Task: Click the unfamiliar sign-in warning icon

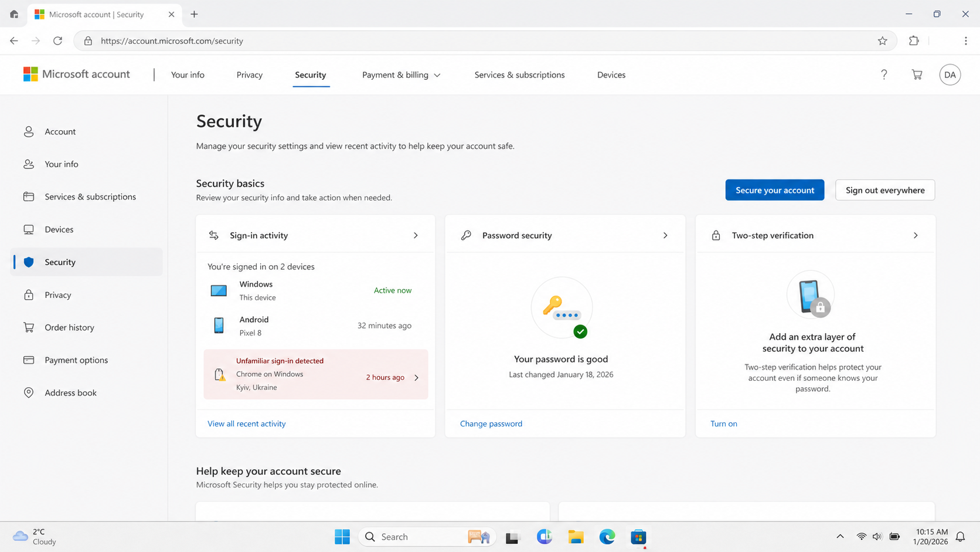Action: [x=220, y=374]
